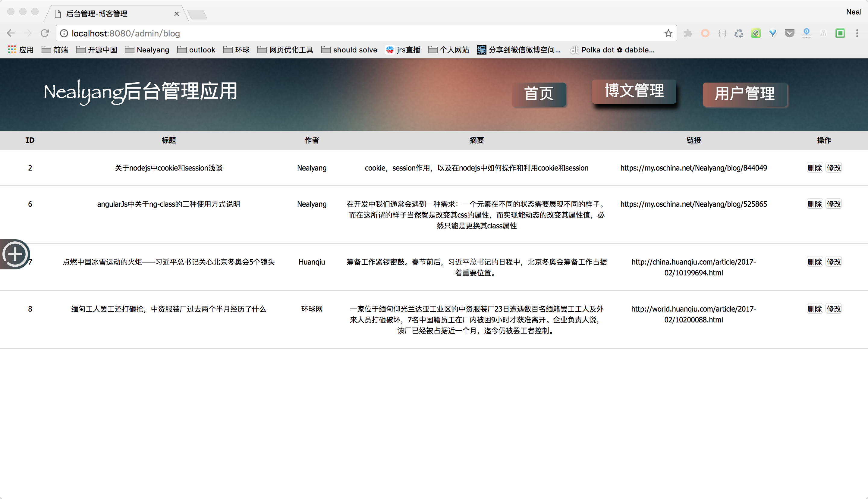Click the Pocket extension icon
Screen dimensions: 868x499
(x=790, y=33)
